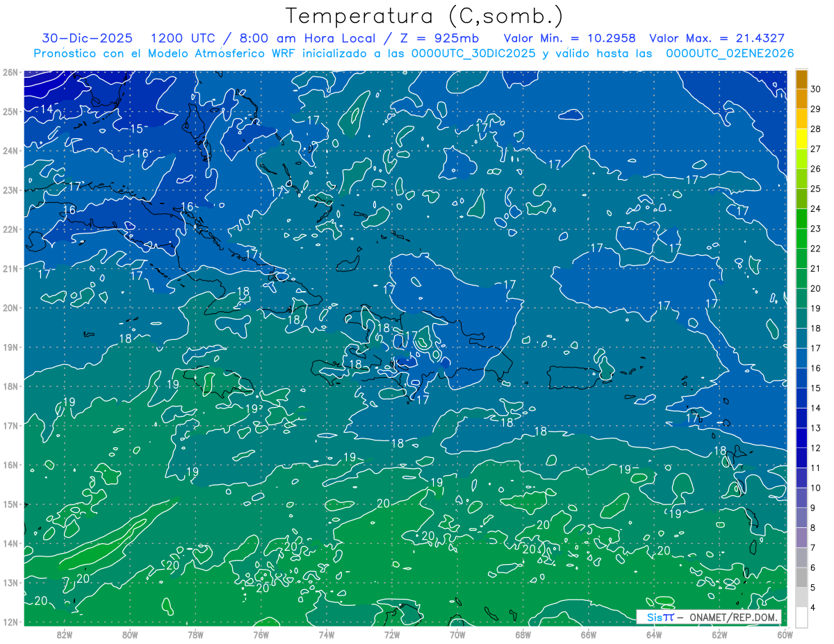
Task: Pick the legend swatch between 29 and 30
Action: click(801, 99)
